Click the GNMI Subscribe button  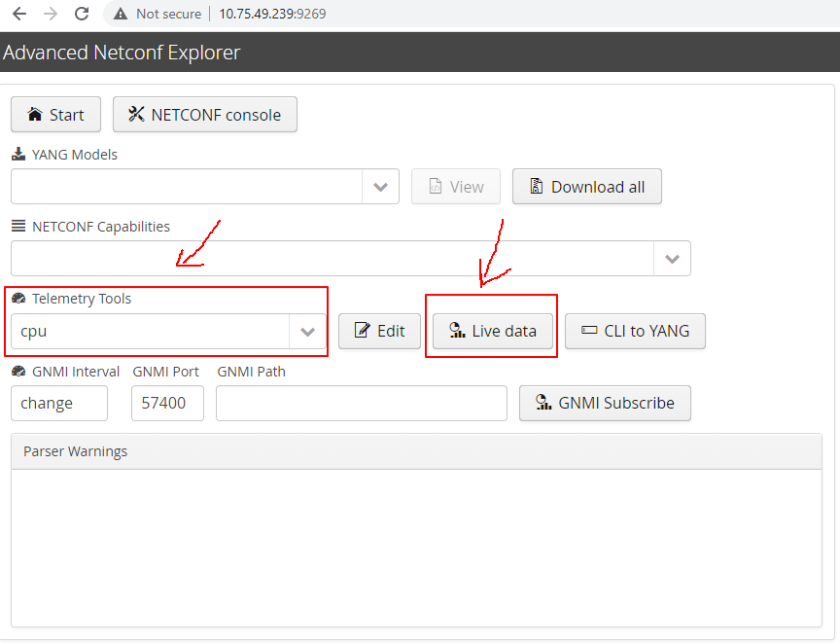pos(605,403)
